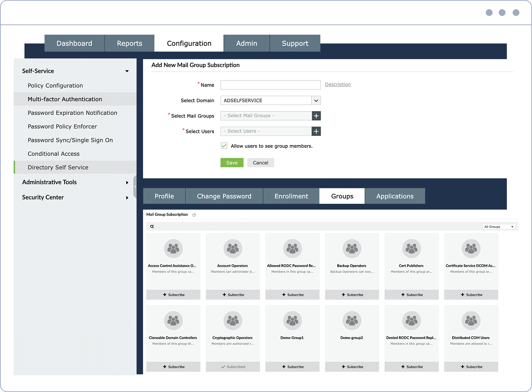
Task: Click the plus icon beside Select Users
Action: [x=316, y=131]
